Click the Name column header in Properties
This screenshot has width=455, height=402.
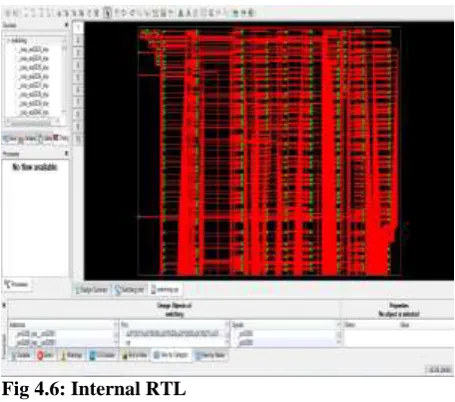coord(371,325)
